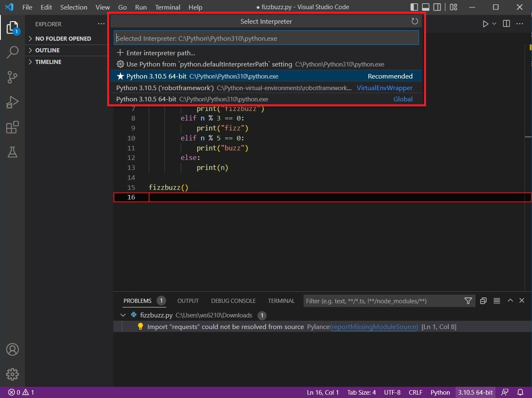Open the Run menu
Viewport: 532px width, 398px height.
[x=141, y=7]
